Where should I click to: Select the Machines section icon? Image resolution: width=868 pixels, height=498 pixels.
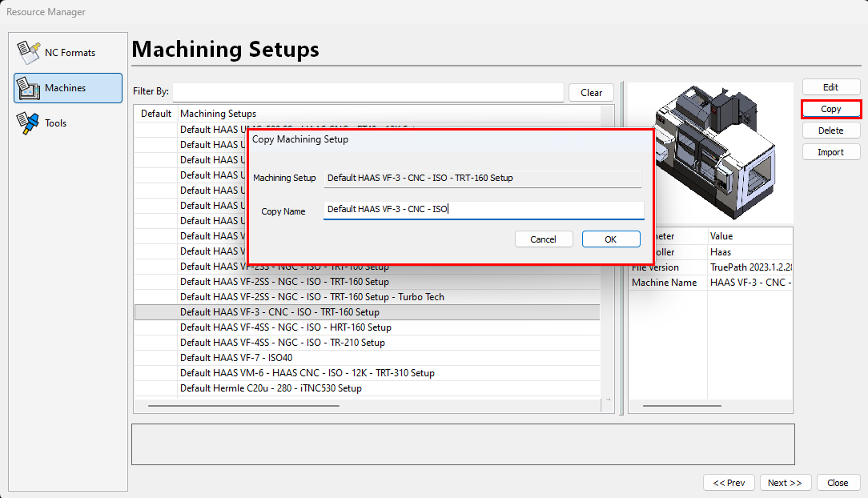(x=28, y=88)
